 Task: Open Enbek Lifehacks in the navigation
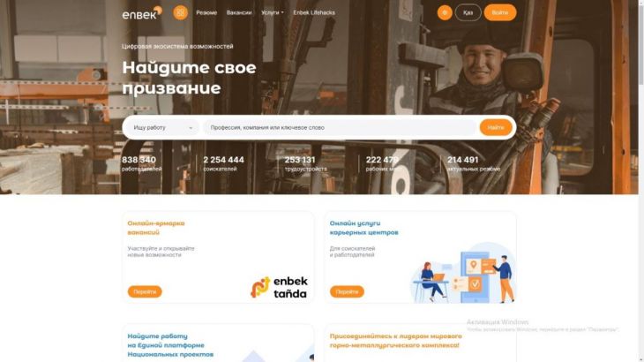click(x=314, y=12)
